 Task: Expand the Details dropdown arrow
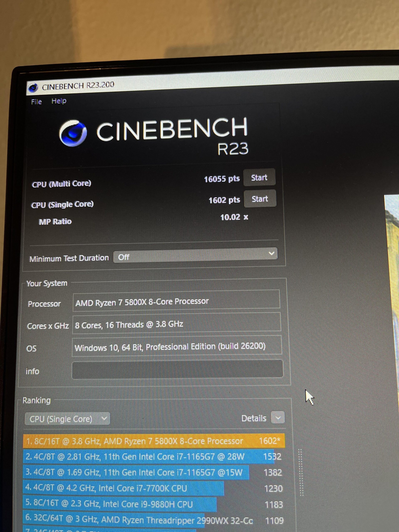click(278, 418)
